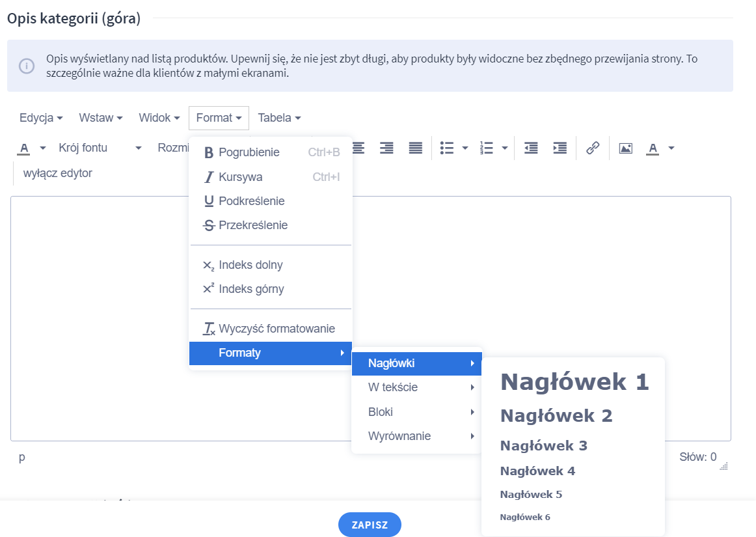Click the bullet list icon
Viewport: 756px width, 537px height.
coord(447,148)
